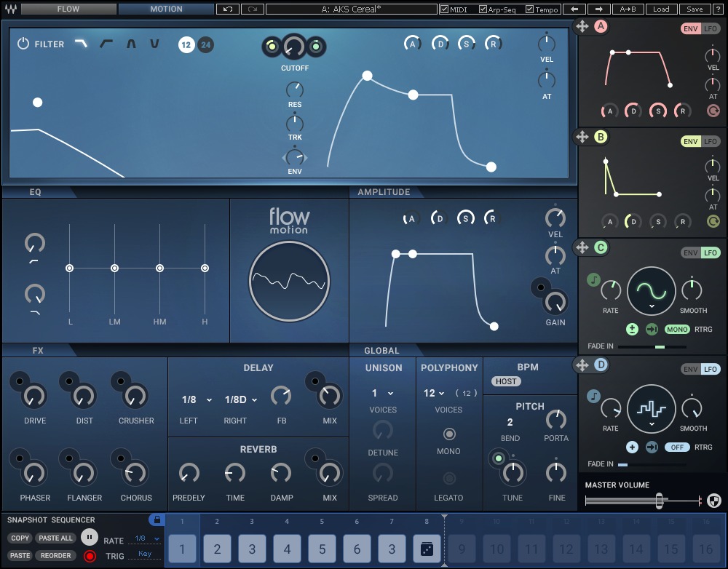Screen dimensions: 728x569
Task: Click the REORDER button
Action: (56, 556)
